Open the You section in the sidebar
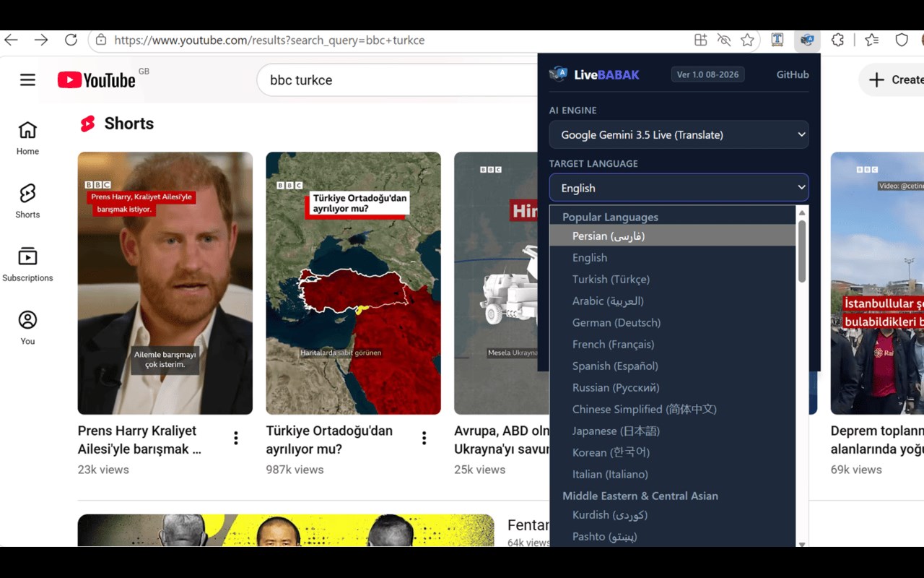Screen dimensions: 924x578 click(x=27, y=328)
